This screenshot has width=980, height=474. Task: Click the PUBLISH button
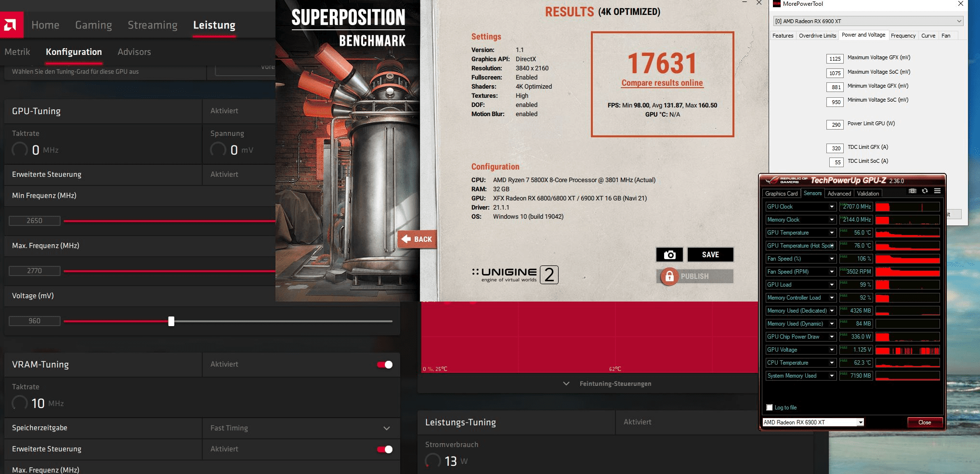click(694, 276)
